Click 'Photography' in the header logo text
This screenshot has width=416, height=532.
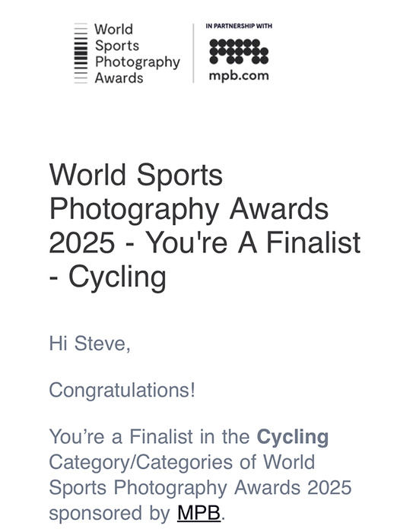click(137, 62)
